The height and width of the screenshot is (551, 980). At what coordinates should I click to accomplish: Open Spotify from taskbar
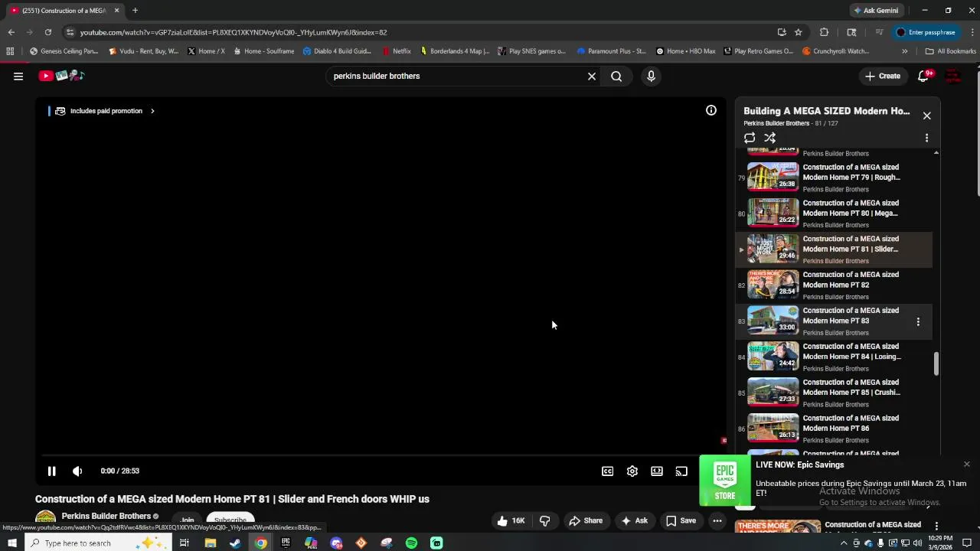coord(411,543)
